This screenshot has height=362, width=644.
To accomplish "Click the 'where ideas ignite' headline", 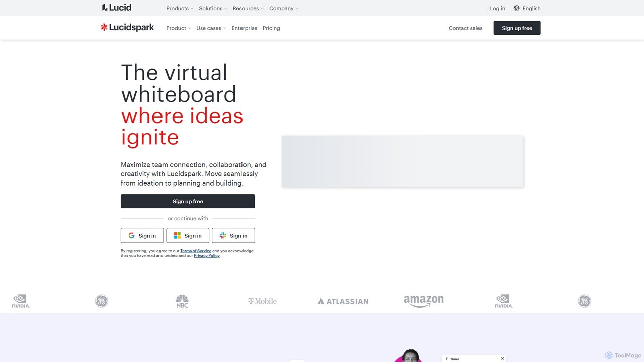I will (x=182, y=126).
